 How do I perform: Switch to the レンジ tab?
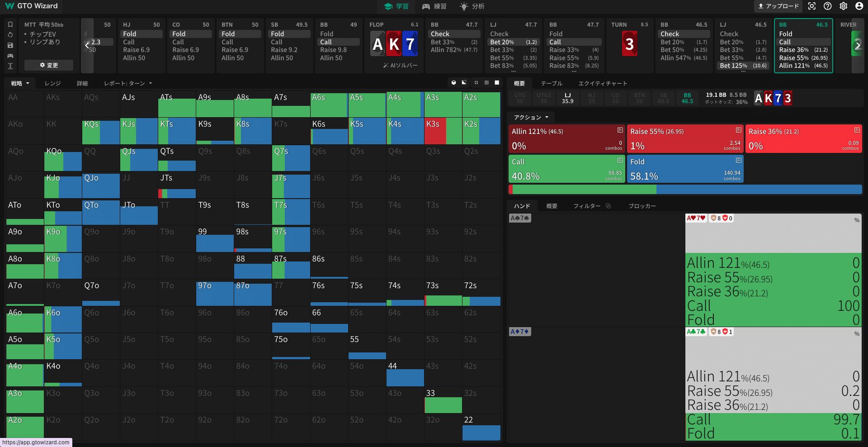click(x=52, y=83)
